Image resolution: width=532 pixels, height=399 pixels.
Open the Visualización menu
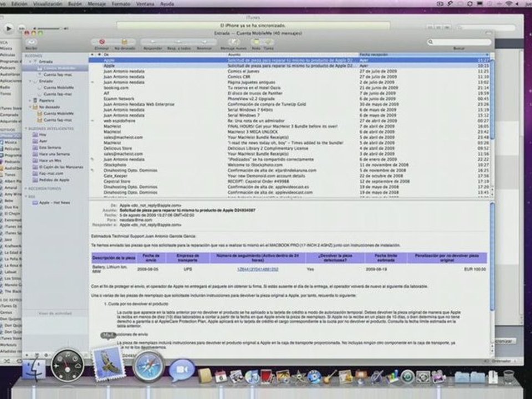coord(48,4)
